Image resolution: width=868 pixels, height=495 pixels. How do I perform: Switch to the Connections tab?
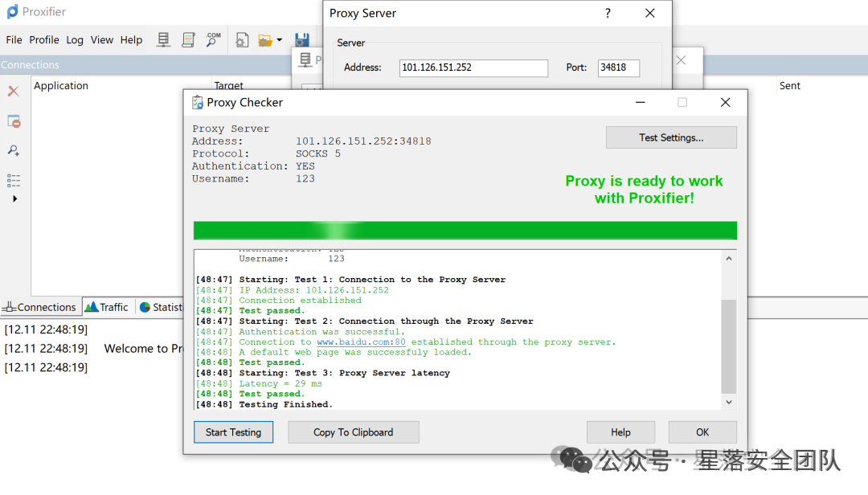pyautogui.click(x=40, y=307)
